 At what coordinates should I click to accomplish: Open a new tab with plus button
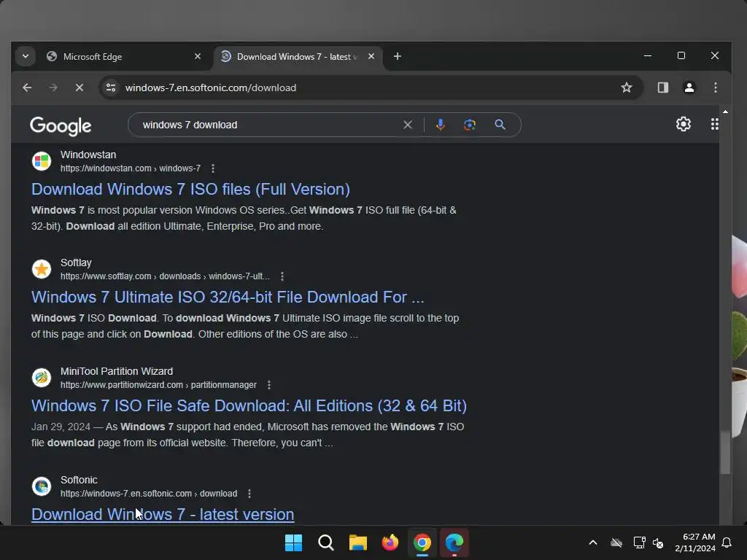(398, 56)
